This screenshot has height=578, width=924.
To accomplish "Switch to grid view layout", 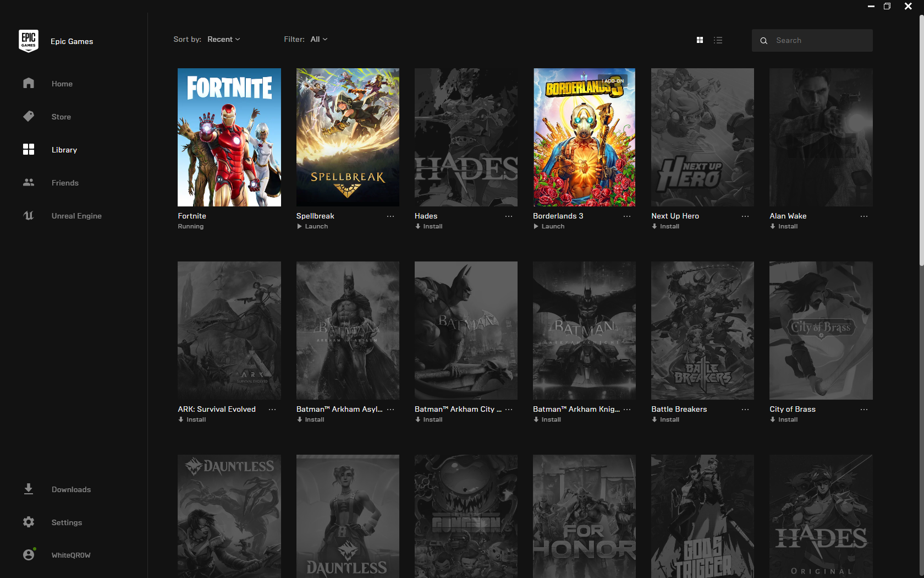I will pos(700,40).
